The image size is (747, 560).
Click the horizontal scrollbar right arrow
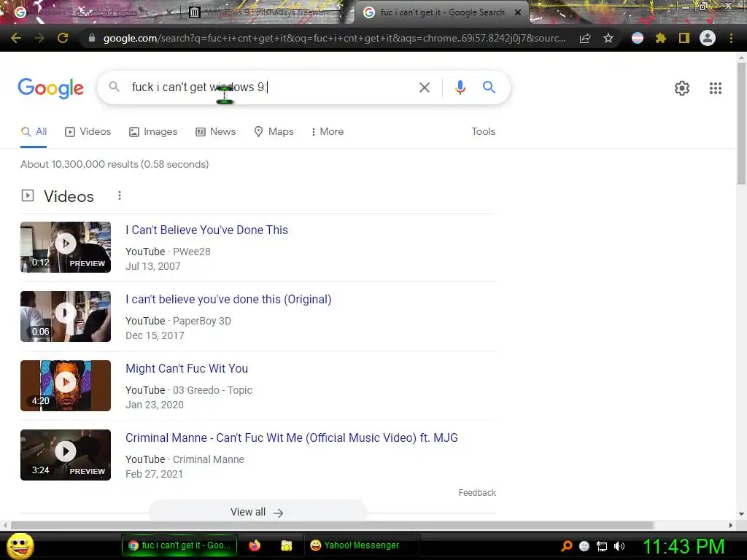coord(731,525)
